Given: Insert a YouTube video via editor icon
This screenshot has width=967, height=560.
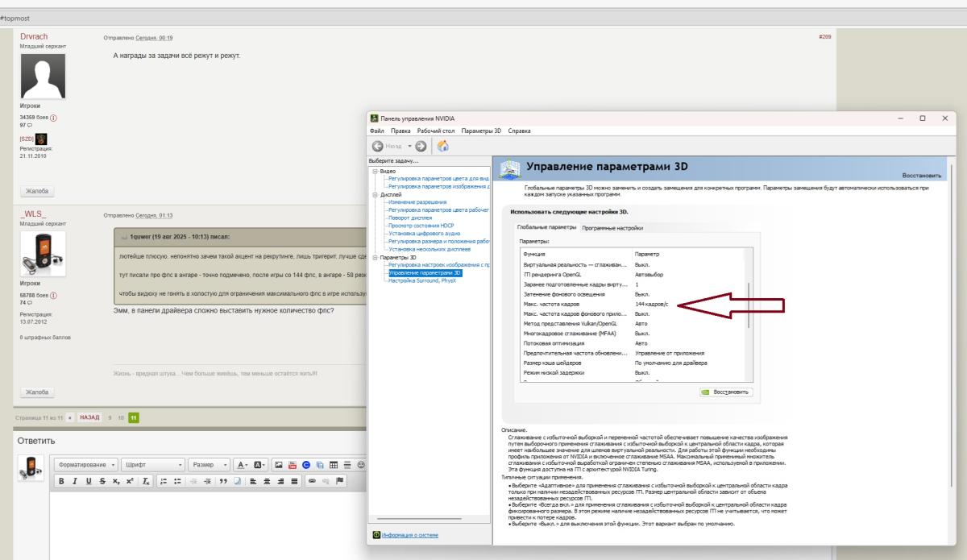Looking at the screenshot, I should click(292, 465).
